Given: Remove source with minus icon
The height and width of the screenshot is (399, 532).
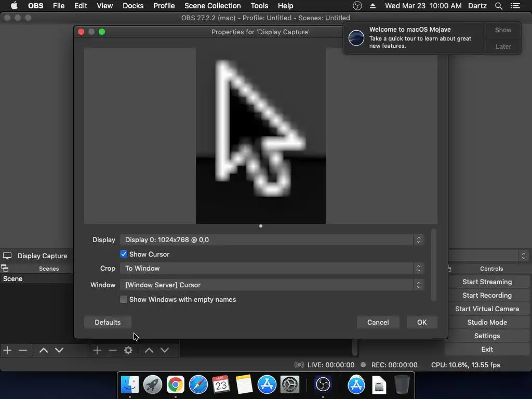Looking at the screenshot, I should tap(113, 350).
